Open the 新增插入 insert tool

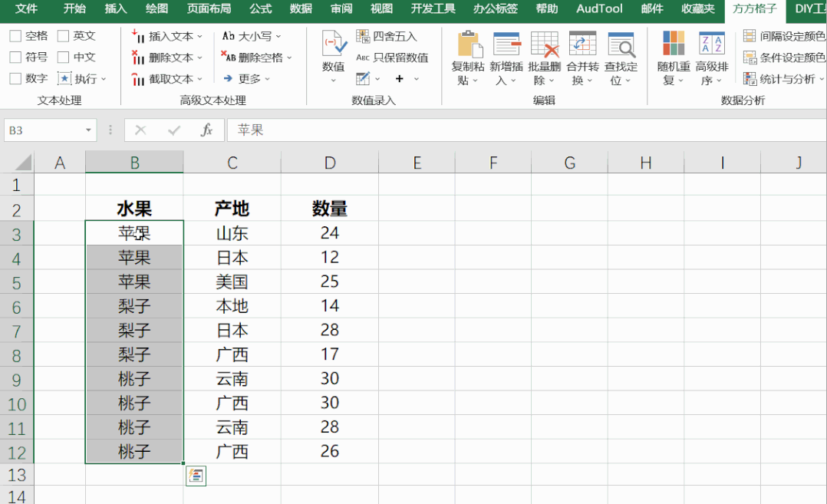[x=506, y=58]
